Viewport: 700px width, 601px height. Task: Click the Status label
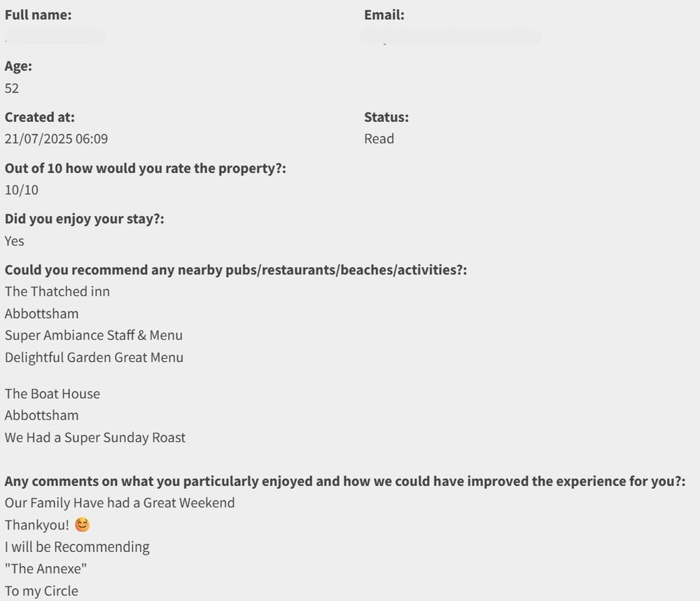coord(386,117)
